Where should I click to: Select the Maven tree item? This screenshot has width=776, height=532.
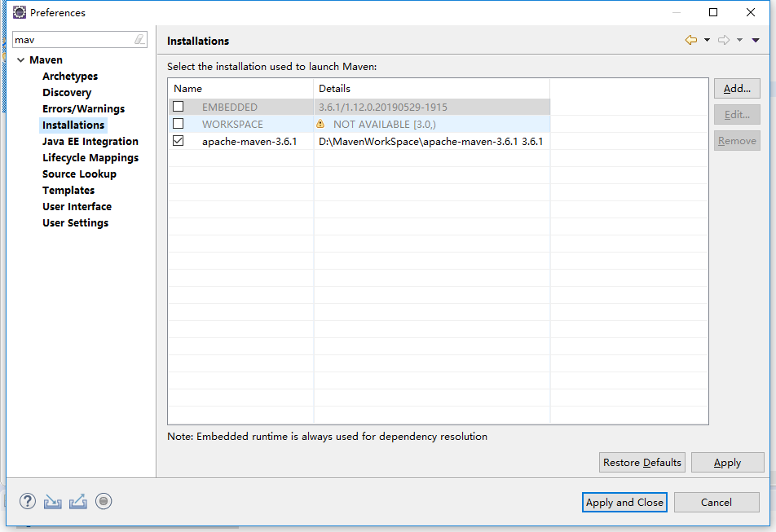pos(46,59)
